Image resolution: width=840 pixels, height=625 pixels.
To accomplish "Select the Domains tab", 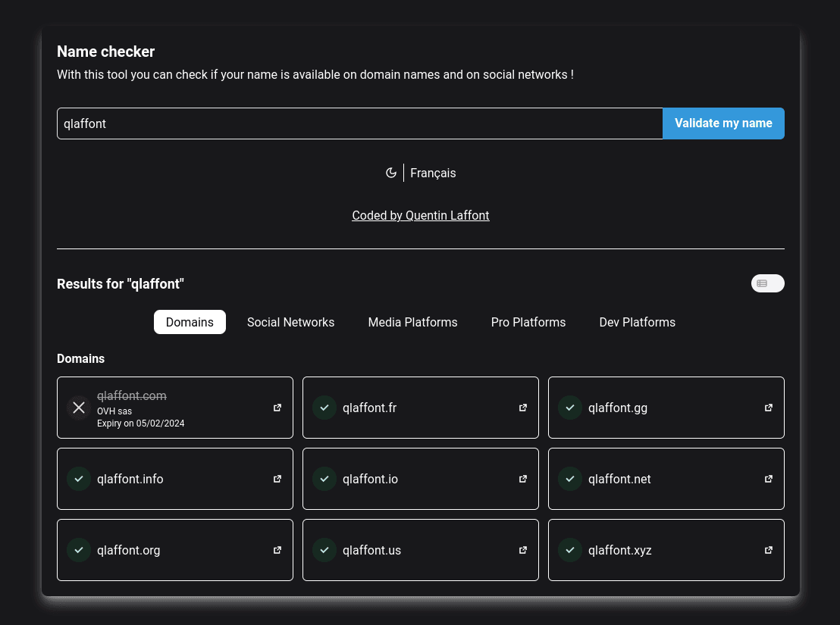I will click(x=190, y=322).
